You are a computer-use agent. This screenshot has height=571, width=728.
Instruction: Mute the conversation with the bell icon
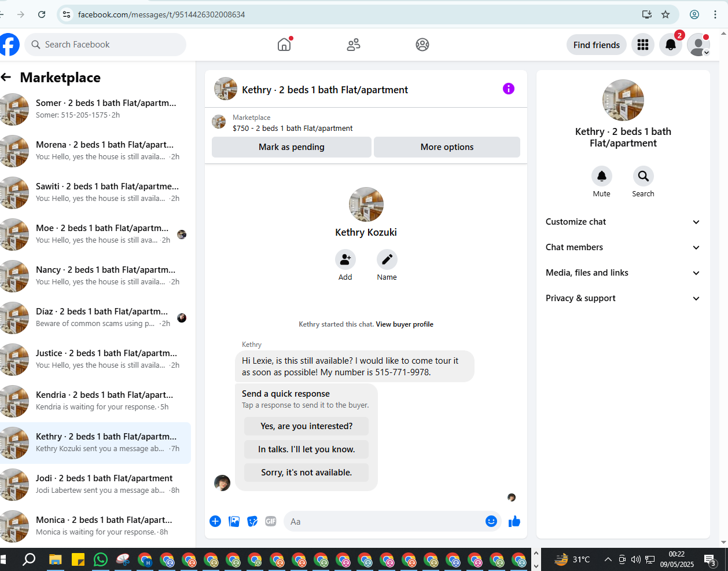click(602, 176)
